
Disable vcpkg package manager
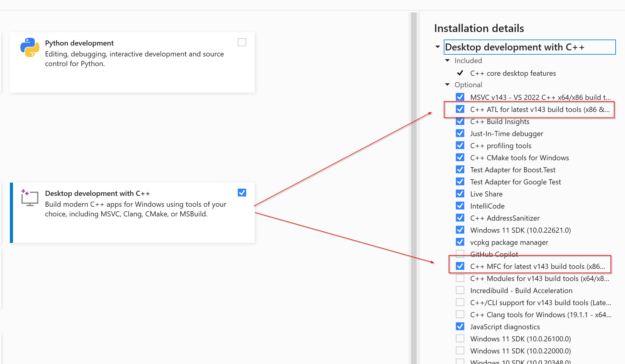[460, 242]
